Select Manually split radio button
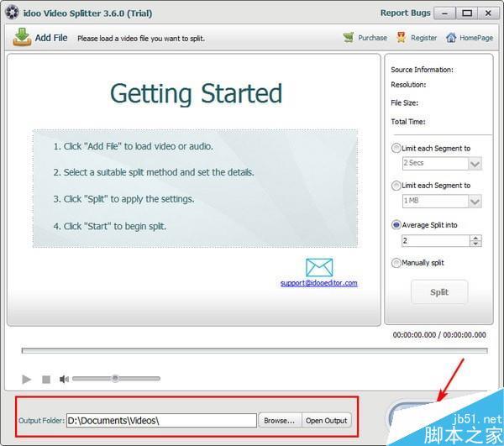 click(x=396, y=263)
